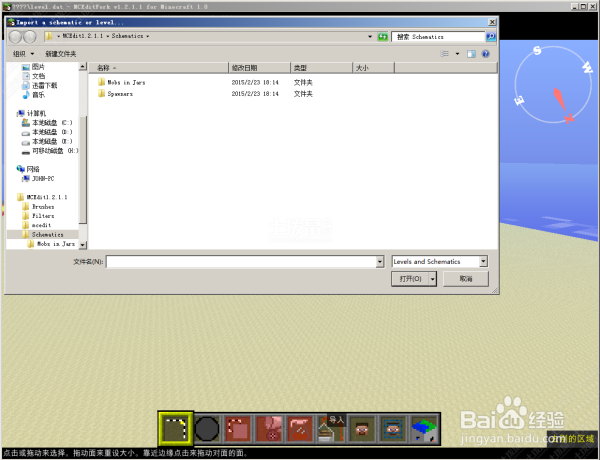Open the Chunk Control tool icon
600x460 pixels.
[424, 429]
